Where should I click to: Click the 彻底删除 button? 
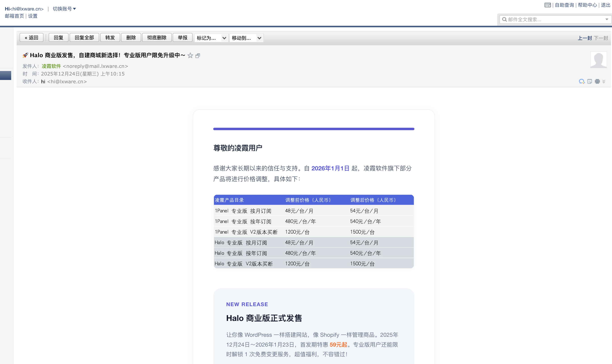pos(157,38)
